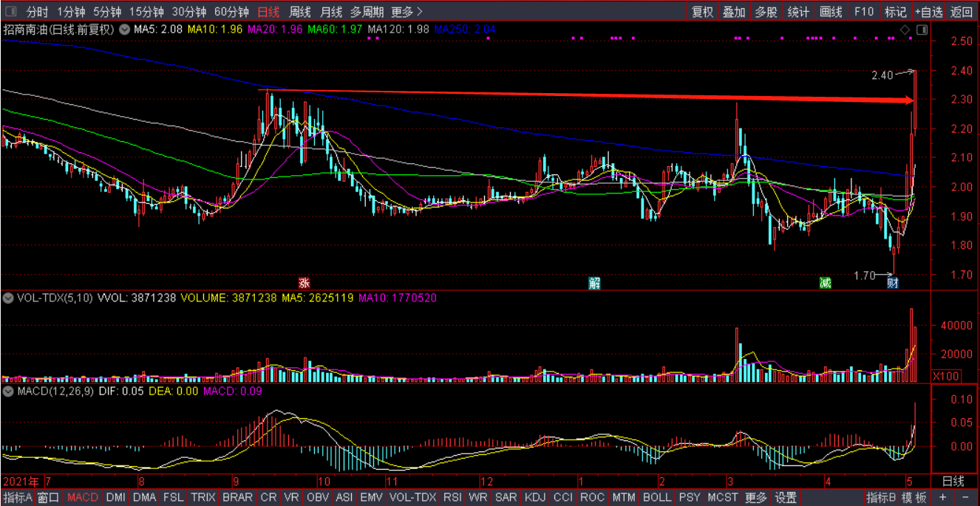Expand 更多 periods in top bar
Screen dimensions: 980x506
point(406,12)
